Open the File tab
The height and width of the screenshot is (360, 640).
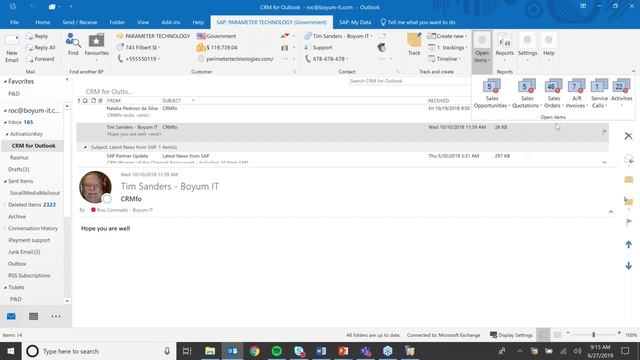click(14, 22)
